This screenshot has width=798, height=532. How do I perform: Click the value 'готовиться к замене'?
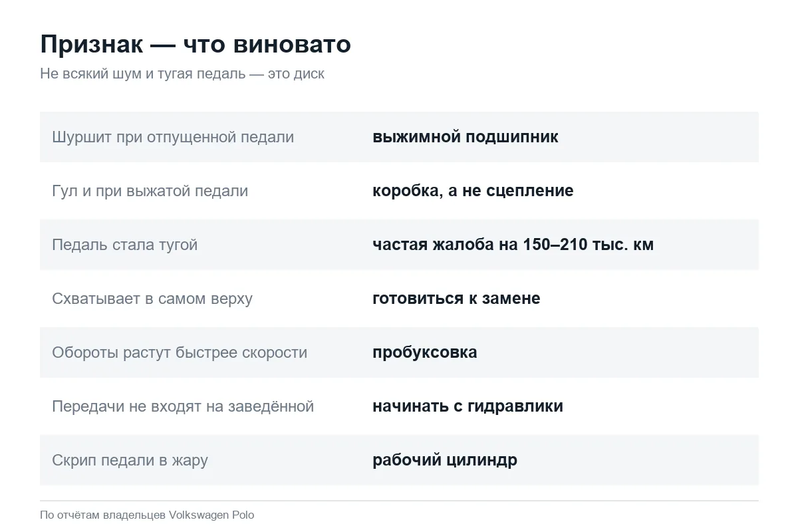click(x=456, y=299)
